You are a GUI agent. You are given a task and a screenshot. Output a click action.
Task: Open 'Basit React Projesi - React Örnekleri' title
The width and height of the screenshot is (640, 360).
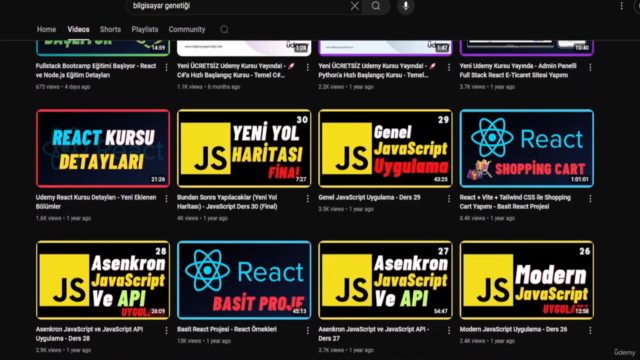coord(227,329)
